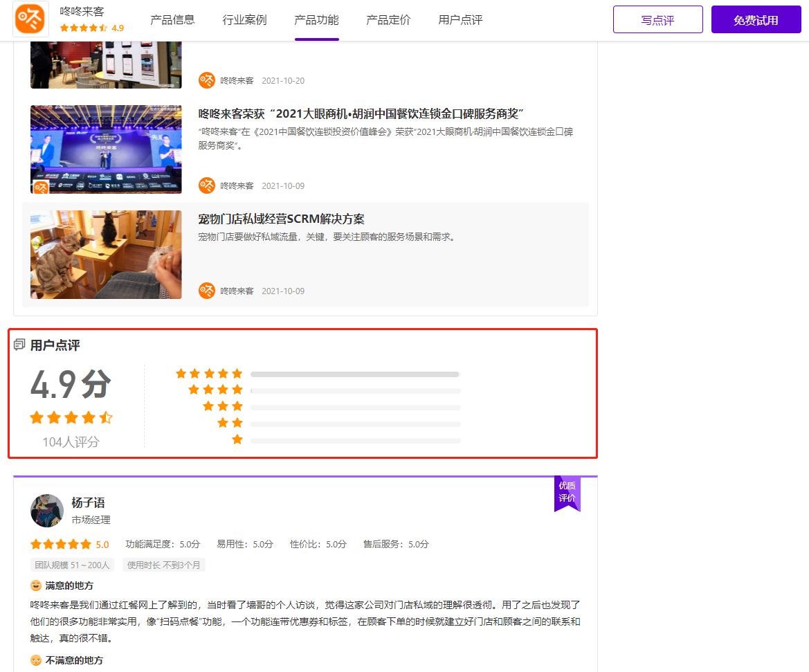Click the sad face icon beside 不满意的地方

click(35, 660)
